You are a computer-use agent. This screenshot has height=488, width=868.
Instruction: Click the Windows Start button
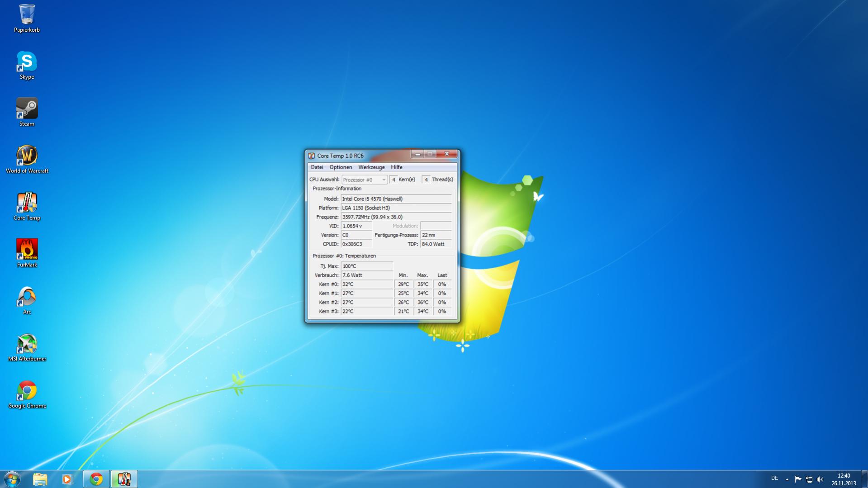pos(12,479)
